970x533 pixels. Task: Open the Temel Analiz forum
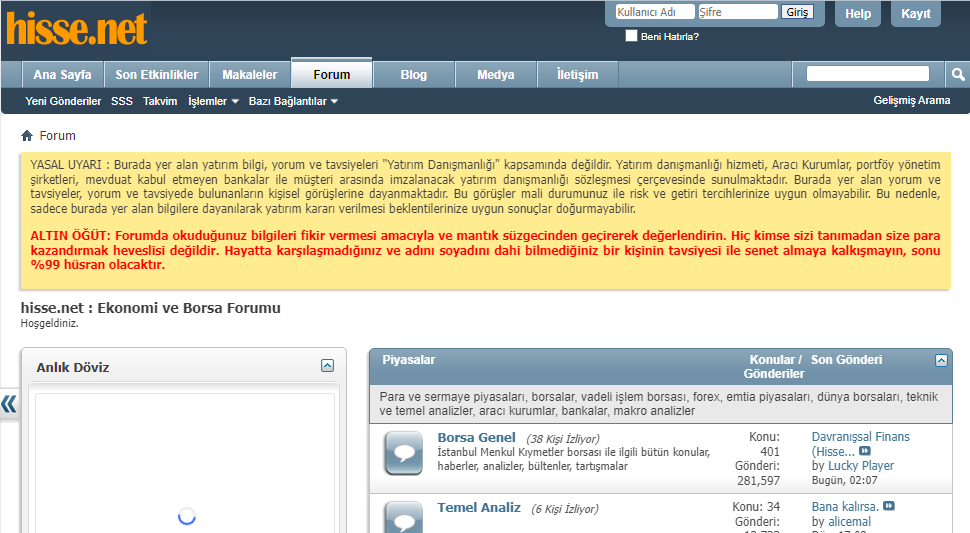[x=479, y=507]
